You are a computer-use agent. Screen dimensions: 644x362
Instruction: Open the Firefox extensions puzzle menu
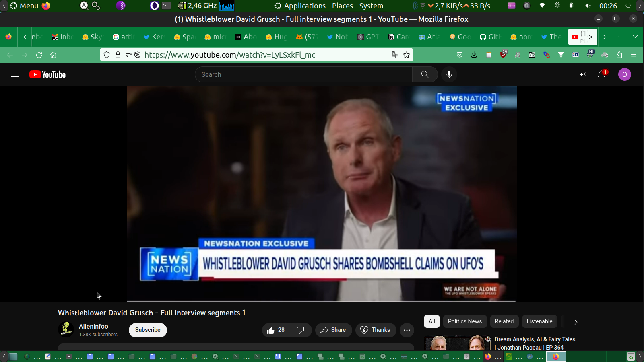[x=619, y=55]
